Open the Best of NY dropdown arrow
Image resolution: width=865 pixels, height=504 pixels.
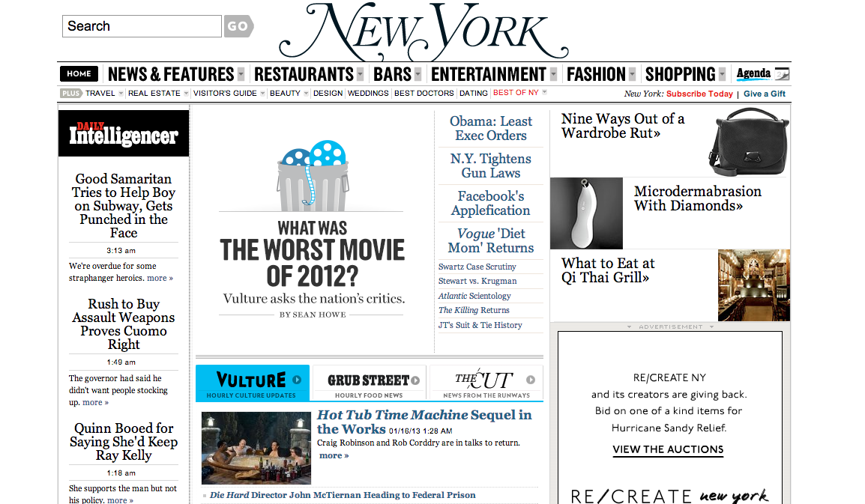(544, 93)
